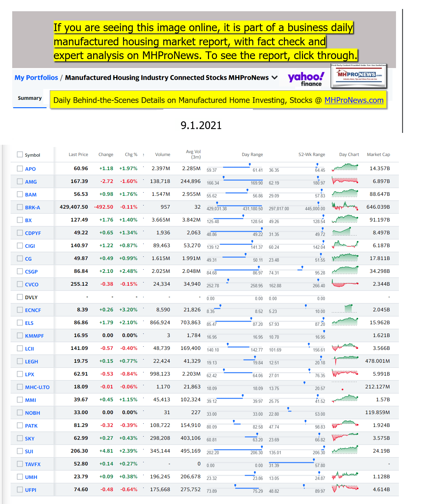Open the NOBH ticker link
This screenshot has width=422, height=504.
(32, 413)
